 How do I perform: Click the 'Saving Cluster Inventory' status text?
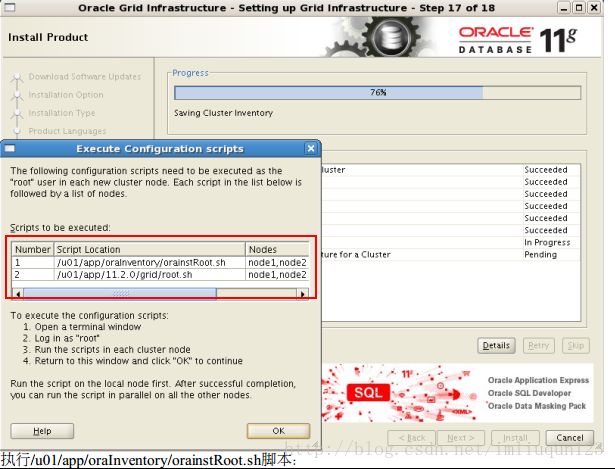[224, 113]
